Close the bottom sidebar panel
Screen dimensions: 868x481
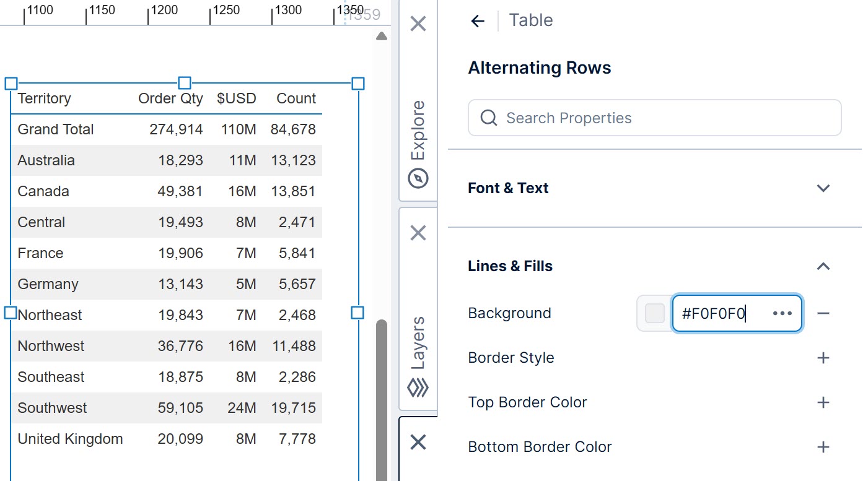coord(418,442)
